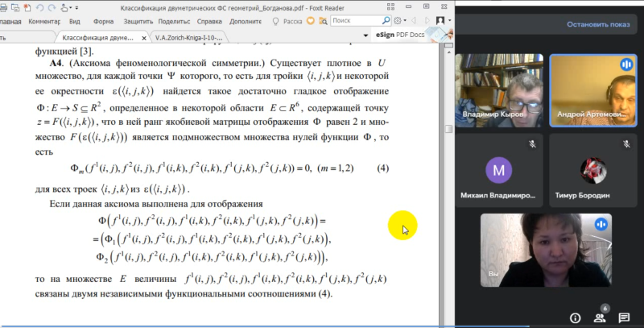The height and width of the screenshot is (328, 644).
Task: Click the lightbulb tell-me icon
Action: (x=273, y=21)
